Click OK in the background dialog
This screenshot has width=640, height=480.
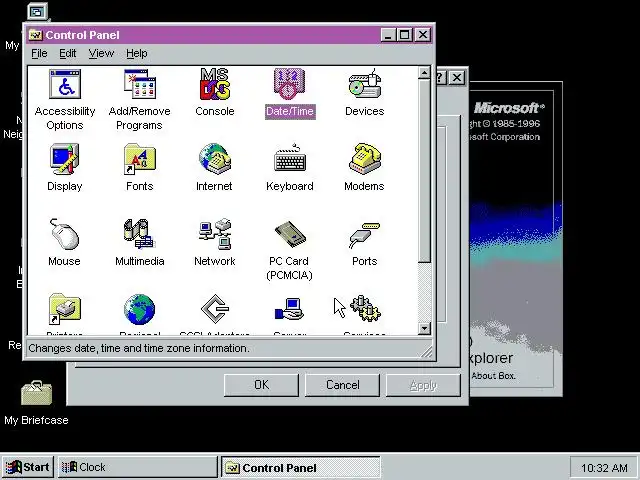[x=261, y=385]
